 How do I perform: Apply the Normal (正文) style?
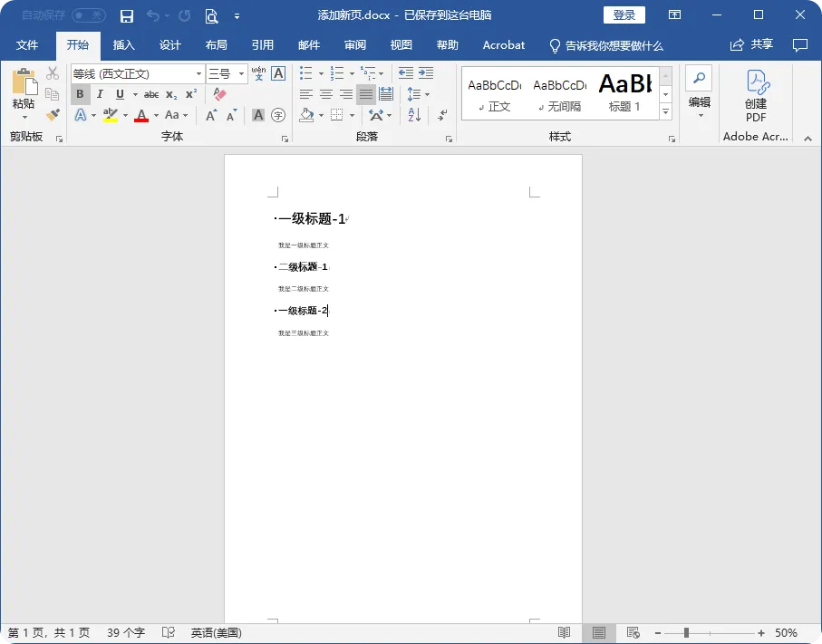point(494,93)
